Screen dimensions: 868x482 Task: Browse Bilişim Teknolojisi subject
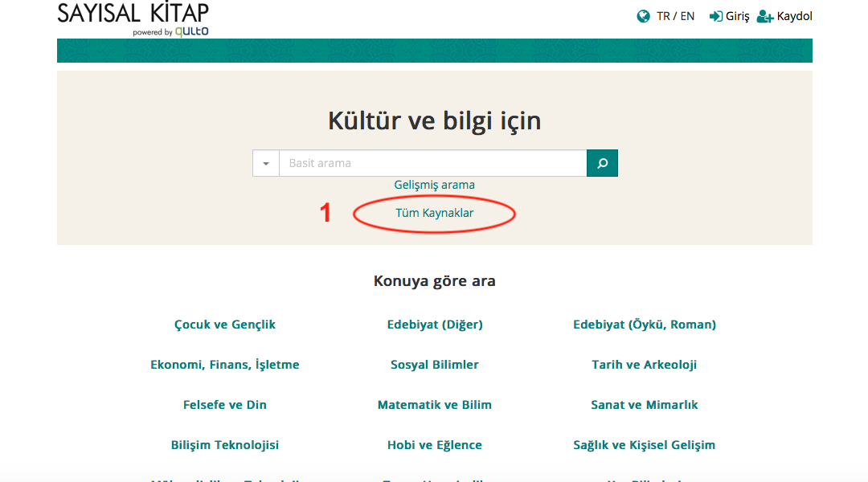[225, 445]
